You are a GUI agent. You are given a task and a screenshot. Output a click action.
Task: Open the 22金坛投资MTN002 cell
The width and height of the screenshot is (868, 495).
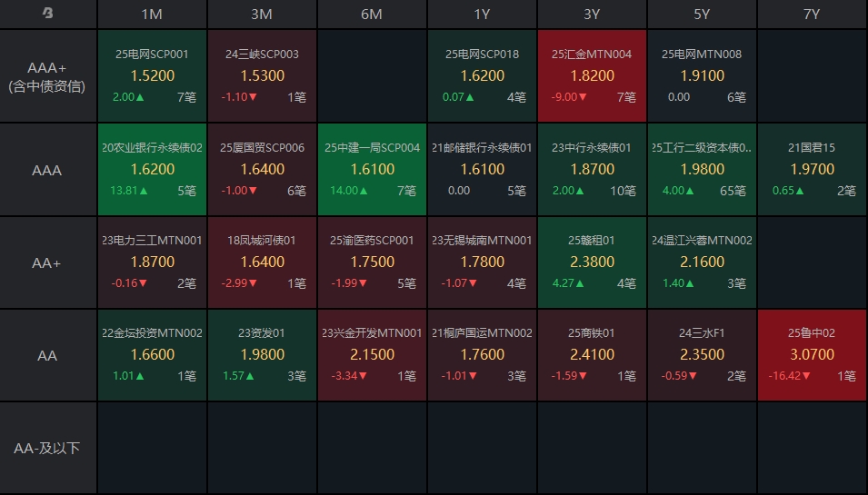152,355
